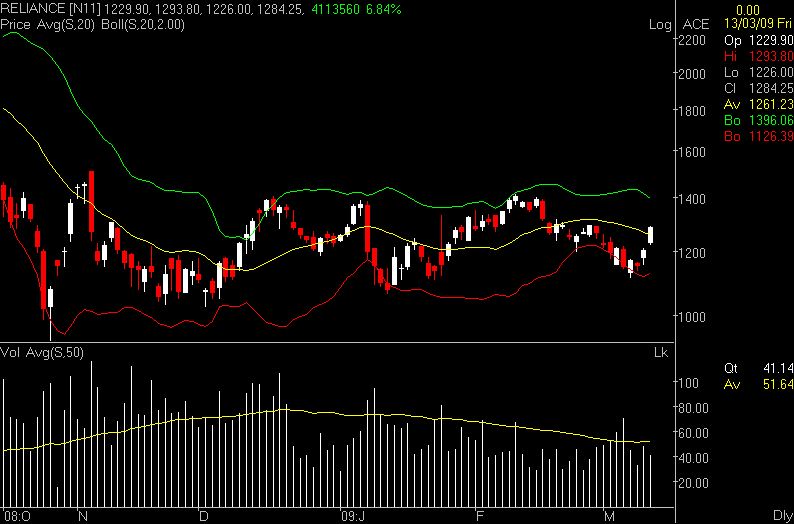
Task: Click the RELIANCE [N11] symbol header
Action: click(50, 9)
